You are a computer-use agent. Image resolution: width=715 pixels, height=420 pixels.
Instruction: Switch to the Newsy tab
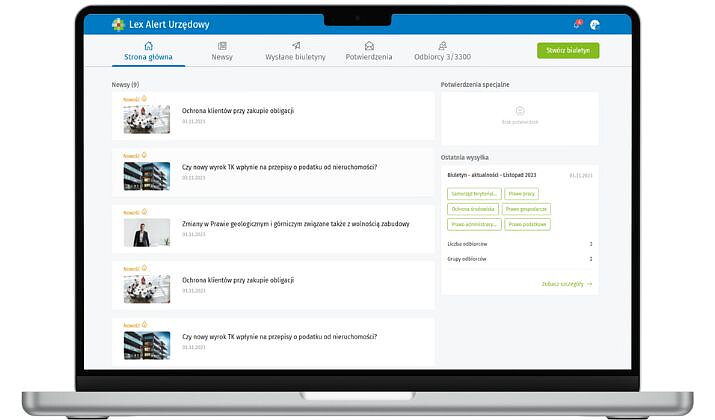tap(222, 57)
